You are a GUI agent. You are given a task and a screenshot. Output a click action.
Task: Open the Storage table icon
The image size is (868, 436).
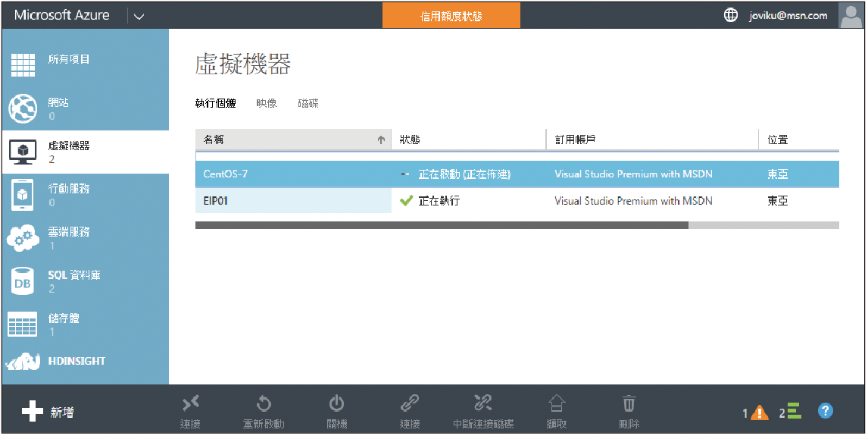23,324
